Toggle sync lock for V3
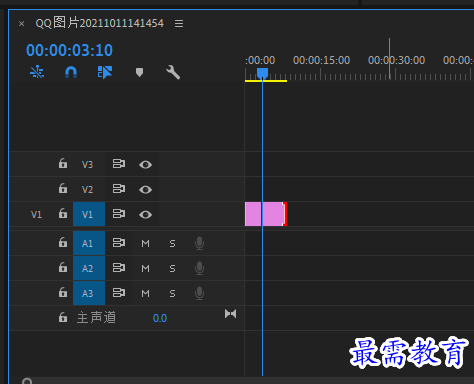The image size is (474, 384). (x=119, y=164)
